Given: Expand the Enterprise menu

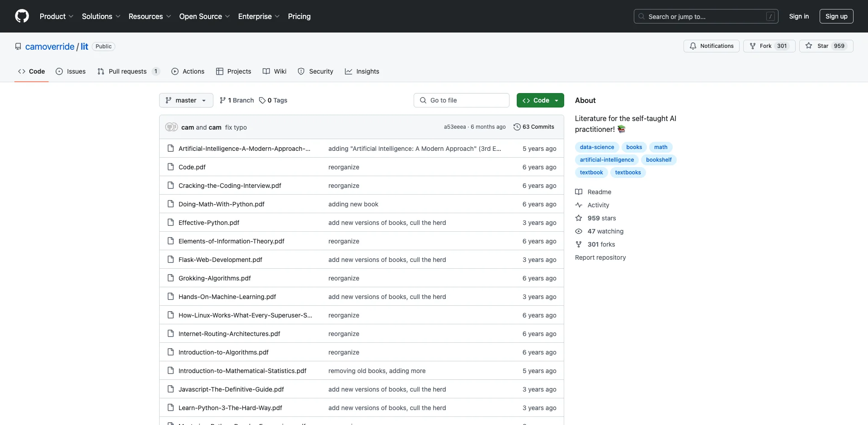Looking at the screenshot, I should [x=259, y=16].
